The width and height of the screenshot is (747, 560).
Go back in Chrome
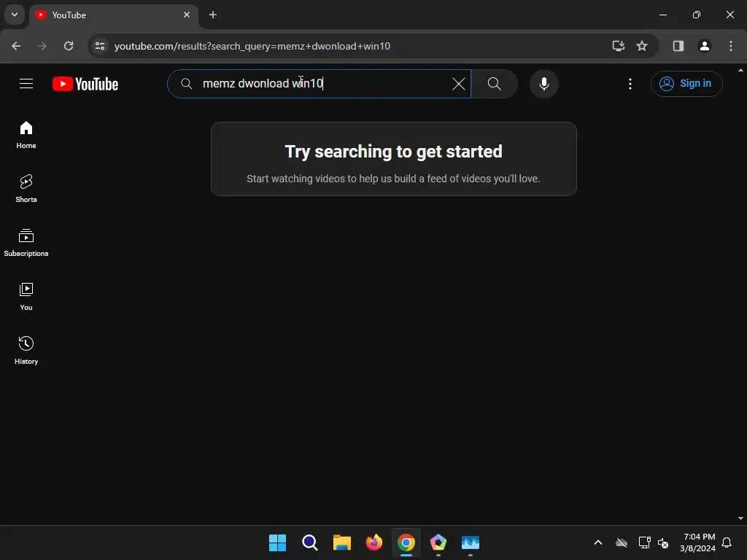click(16, 46)
